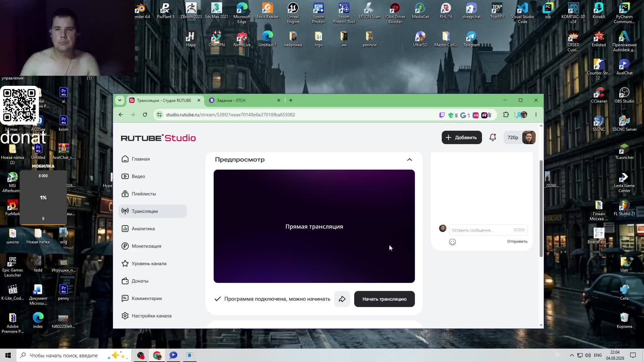Click the RUTUBE Studio logo
The image size is (644, 362).
(158, 138)
